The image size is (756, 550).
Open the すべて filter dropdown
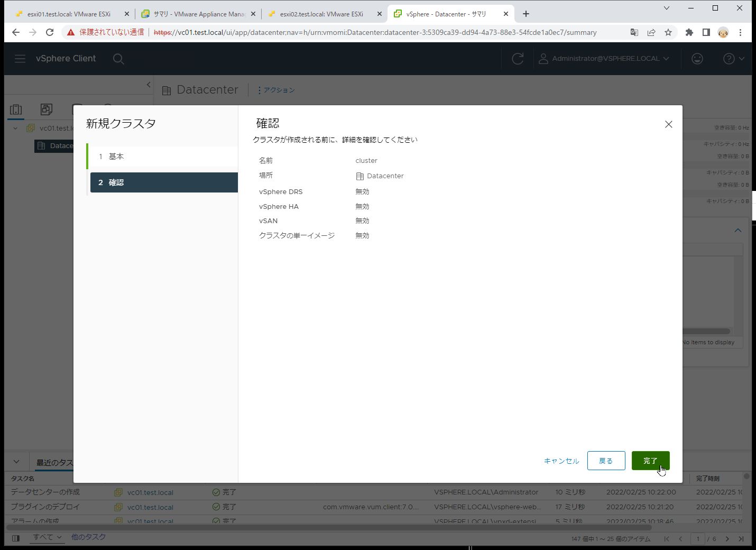pos(48,537)
